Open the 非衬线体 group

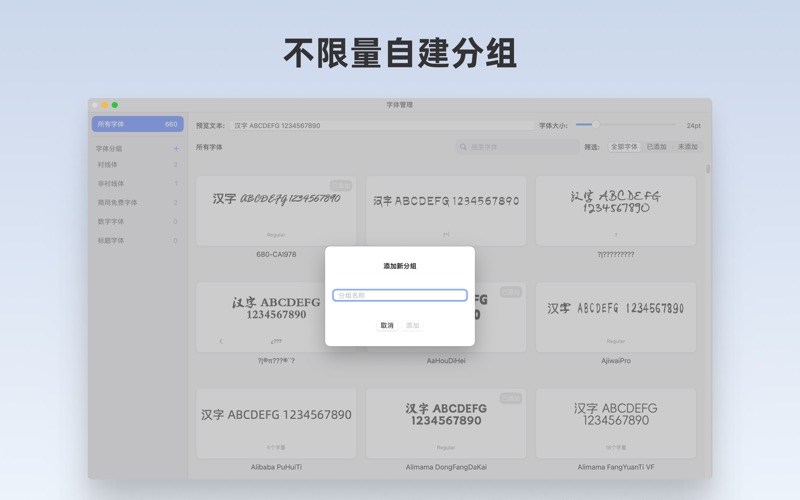click(x=138, y=184)
